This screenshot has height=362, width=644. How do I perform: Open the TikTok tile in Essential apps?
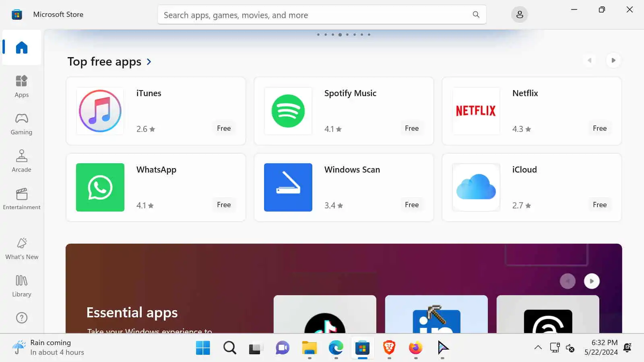pos(325,314)
